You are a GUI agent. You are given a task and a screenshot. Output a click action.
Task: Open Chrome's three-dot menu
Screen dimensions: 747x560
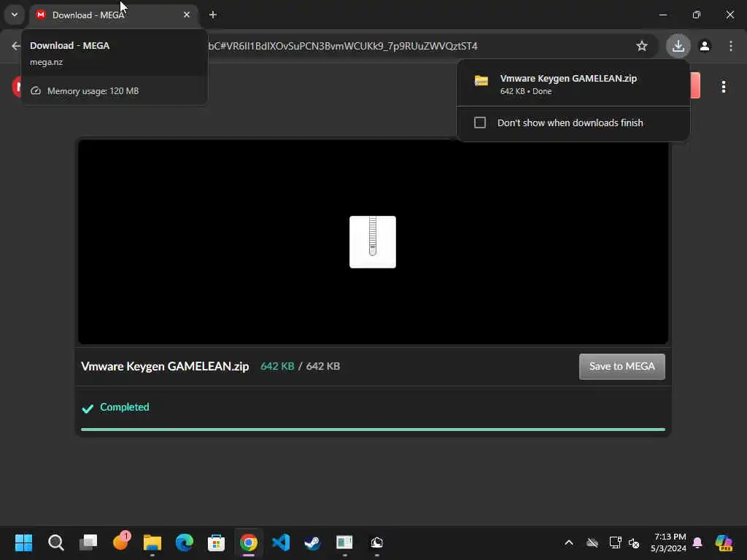click(731, 46)
